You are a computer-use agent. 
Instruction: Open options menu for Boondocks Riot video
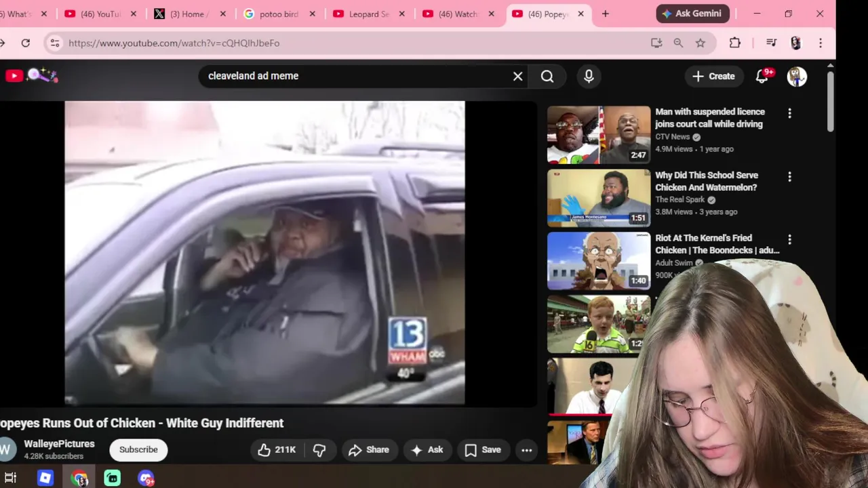(789, 240)
